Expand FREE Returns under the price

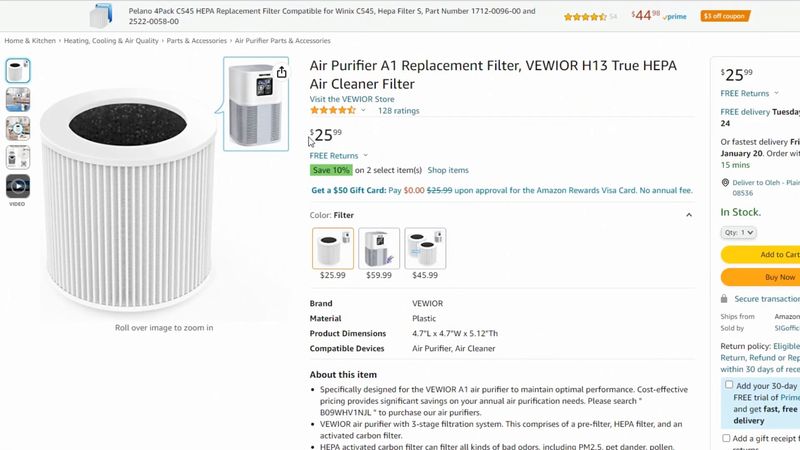click(x=338, y=156)
